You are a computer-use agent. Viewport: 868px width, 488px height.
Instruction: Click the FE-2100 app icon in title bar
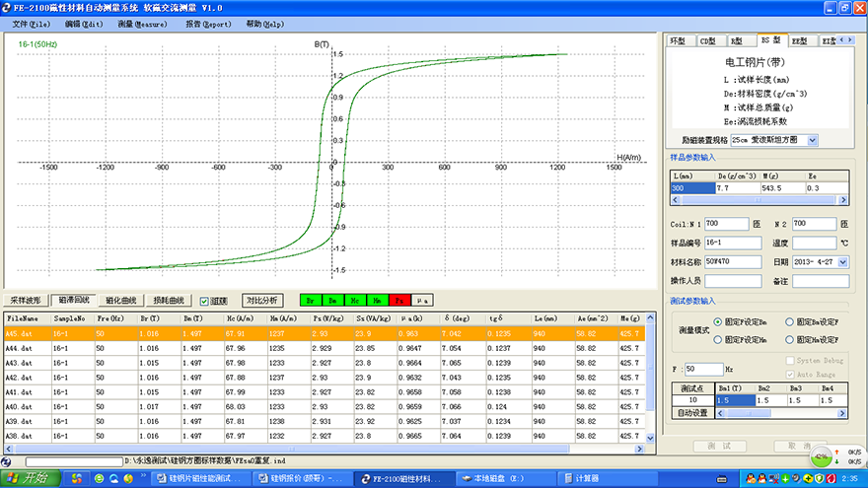[7, 8]
